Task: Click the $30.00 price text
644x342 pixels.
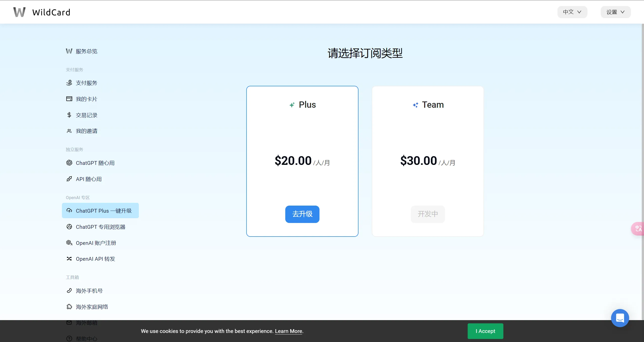Action: coord(419,161)
